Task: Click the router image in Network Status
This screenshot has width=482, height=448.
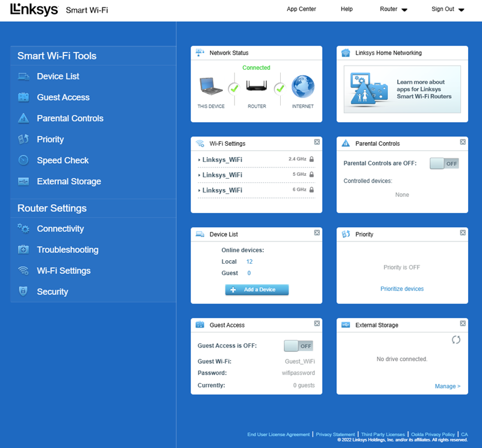Action: coord(257,86)
